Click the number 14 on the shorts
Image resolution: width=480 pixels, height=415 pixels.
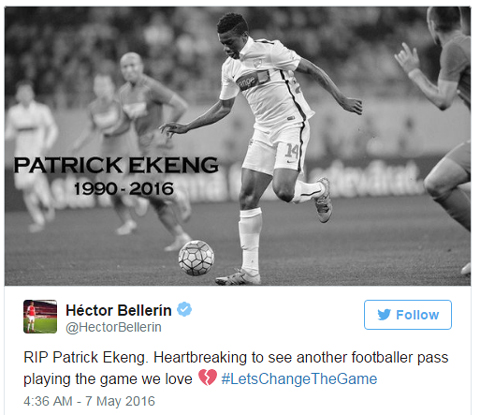[x=291, y=152]
